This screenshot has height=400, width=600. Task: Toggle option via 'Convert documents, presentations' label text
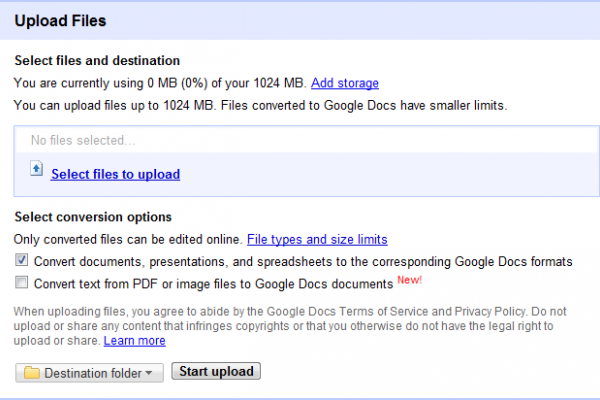pyautogui.click(x=303, y=261)
